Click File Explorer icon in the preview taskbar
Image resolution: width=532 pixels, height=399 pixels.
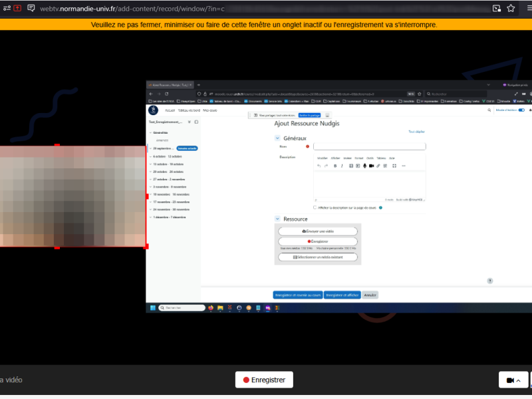click(220, 308)
